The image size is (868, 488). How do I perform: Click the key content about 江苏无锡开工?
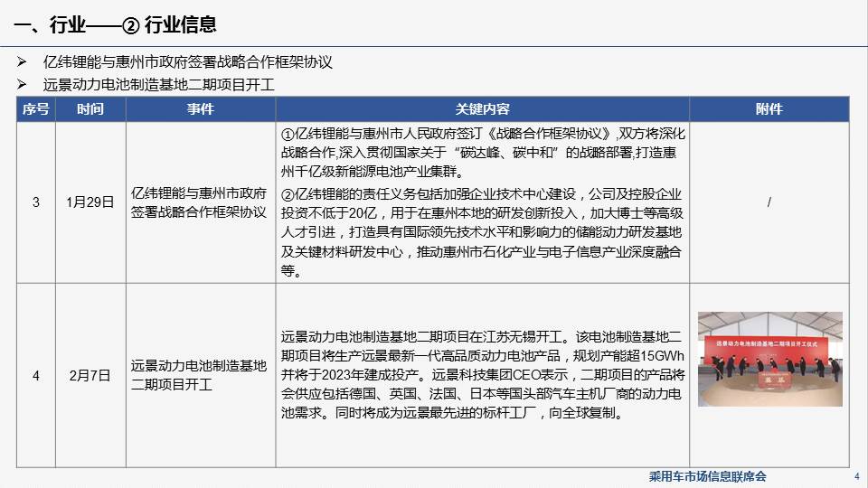tap(483, 375)
